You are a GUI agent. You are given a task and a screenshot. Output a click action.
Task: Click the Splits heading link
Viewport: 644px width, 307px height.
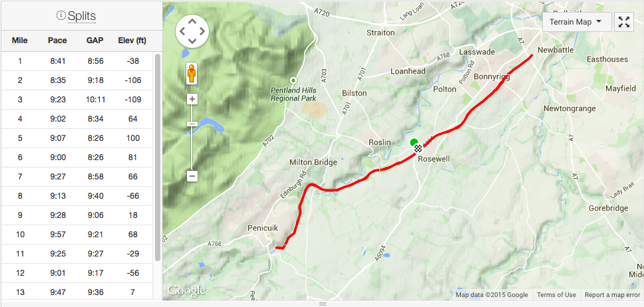coord(82,16)
